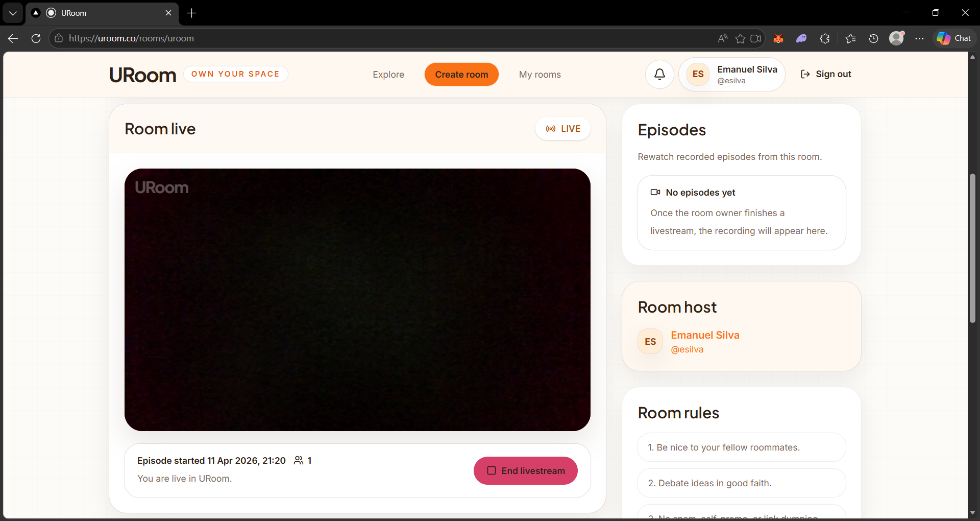The width and height of the screenshot is (980, 521).
Task: Check the box on End livestream button
Action: pos(492,470)
